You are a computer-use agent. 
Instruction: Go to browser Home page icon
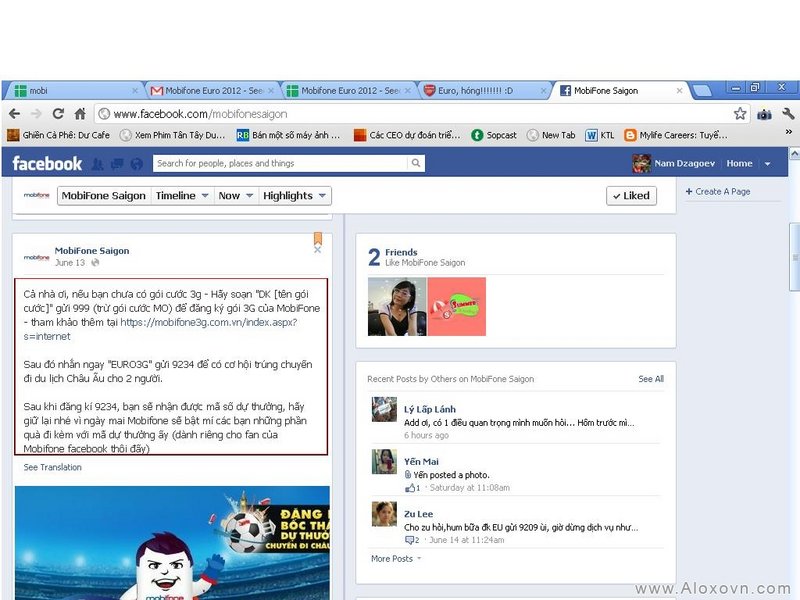click(81, 114)
